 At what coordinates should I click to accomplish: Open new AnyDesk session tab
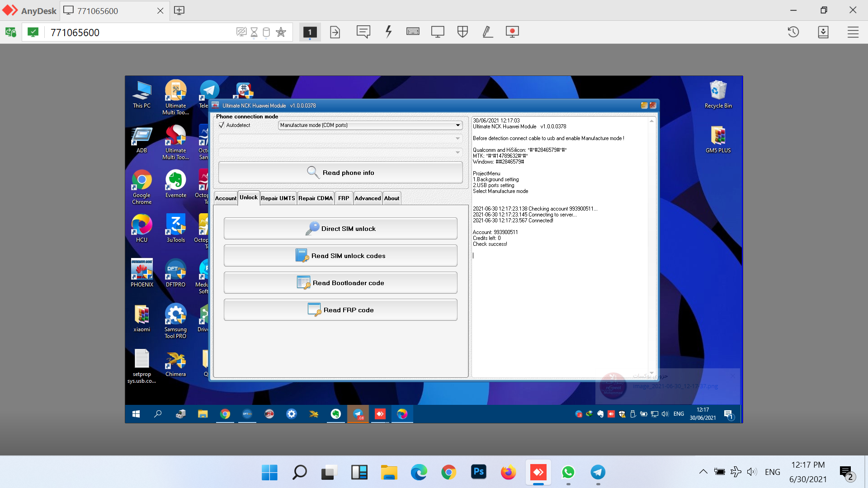coord(179,10)
